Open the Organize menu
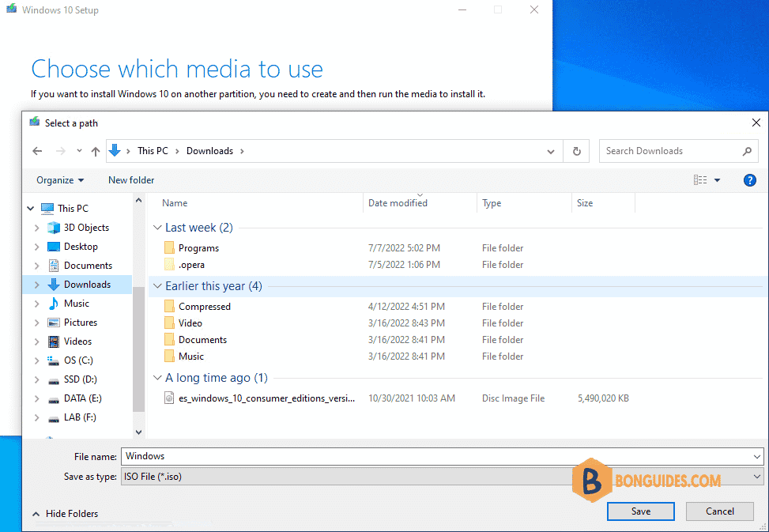This screenshot has height=532, width=769. (x=60, y=180)
